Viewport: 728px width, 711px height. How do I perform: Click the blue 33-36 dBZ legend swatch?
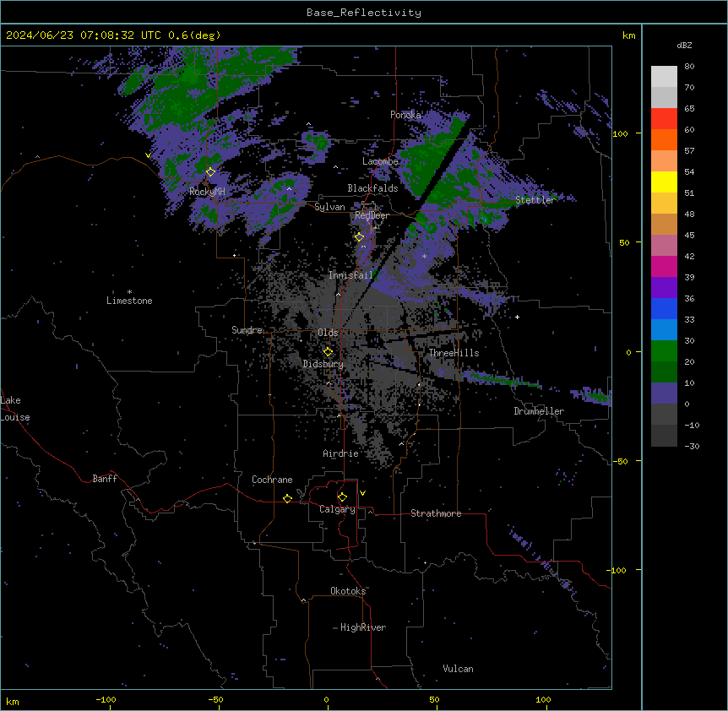pos(664,308)
